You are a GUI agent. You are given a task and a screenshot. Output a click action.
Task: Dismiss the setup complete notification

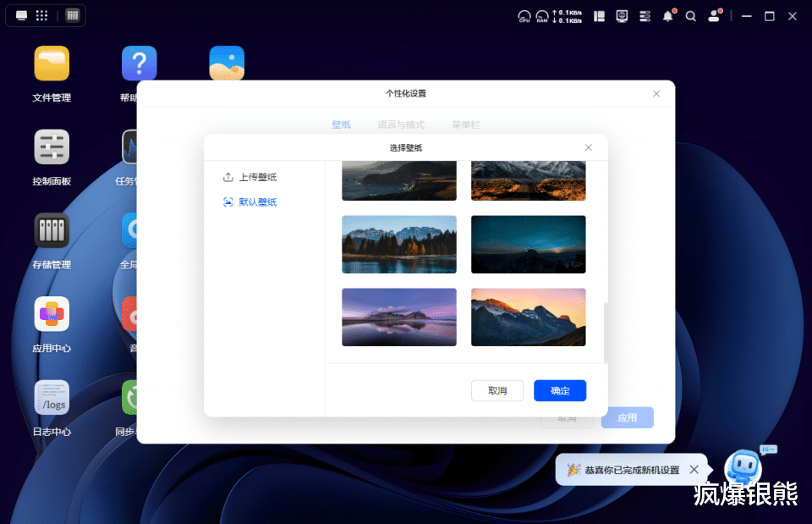click(694, 470)
